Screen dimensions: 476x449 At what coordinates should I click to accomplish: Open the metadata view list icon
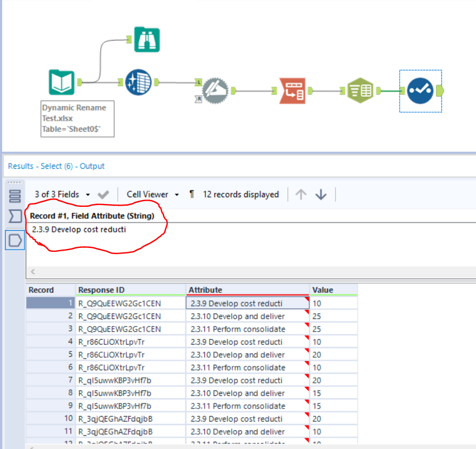(15, 196)
